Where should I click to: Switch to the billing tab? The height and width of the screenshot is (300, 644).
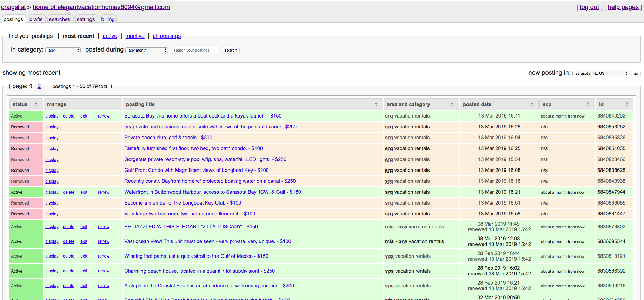coord(108,19)
